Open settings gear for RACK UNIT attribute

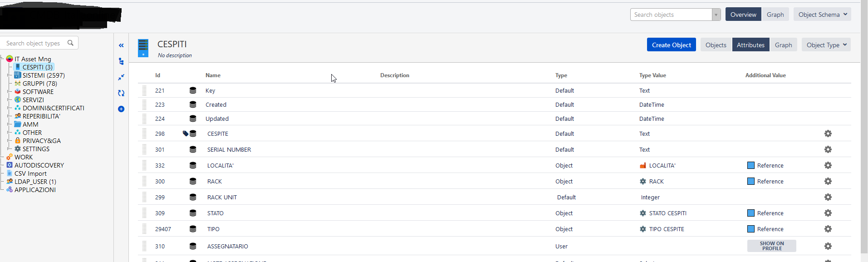click(x=828, y=197)
